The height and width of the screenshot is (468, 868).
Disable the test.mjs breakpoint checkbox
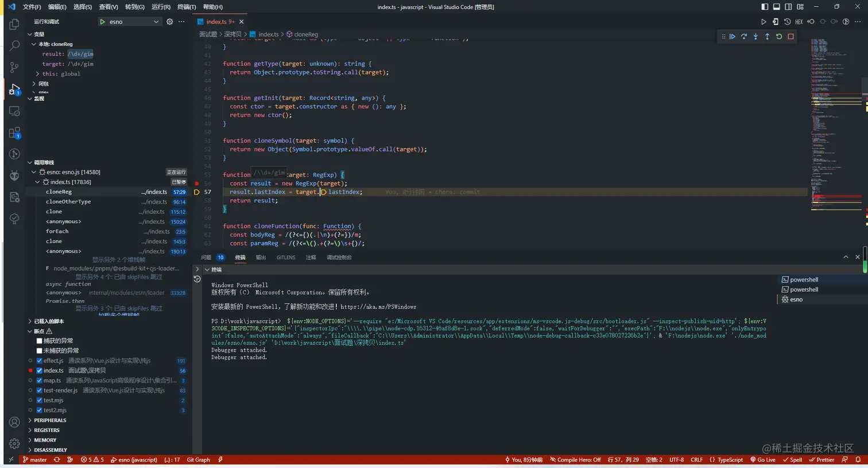(40, 400)
